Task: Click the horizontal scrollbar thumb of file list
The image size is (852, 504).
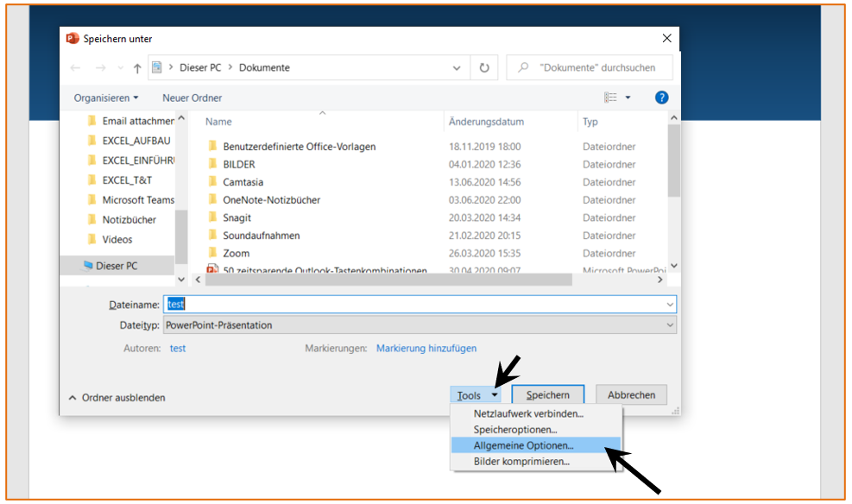Action: click(388, 280)
